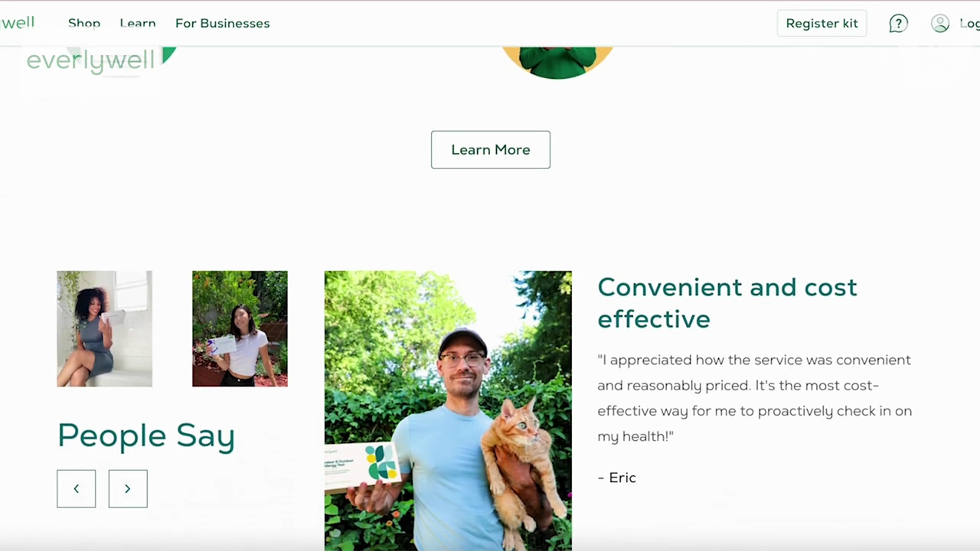Open the Shop menu
Screen dimensions: 980x551
(x=84, y=23)
